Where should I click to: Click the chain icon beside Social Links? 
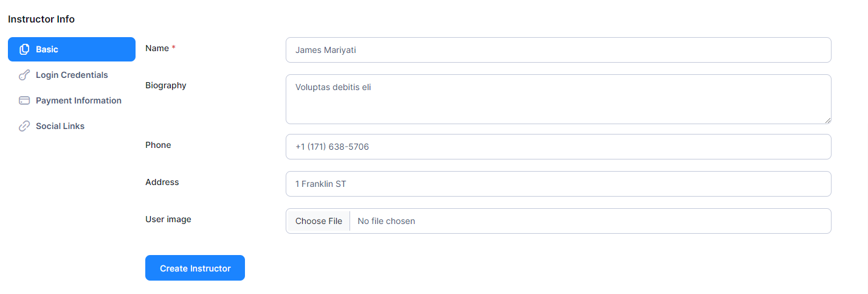click(24, 126)
